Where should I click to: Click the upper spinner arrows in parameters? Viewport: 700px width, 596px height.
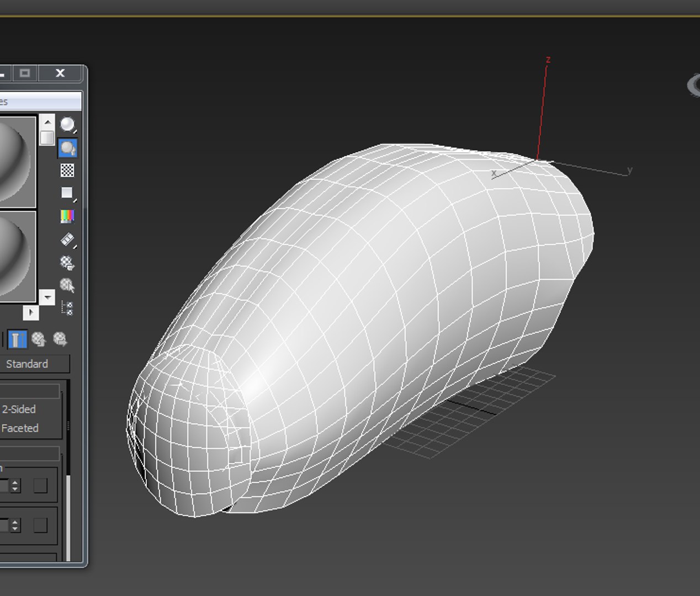tap(15, 486)
